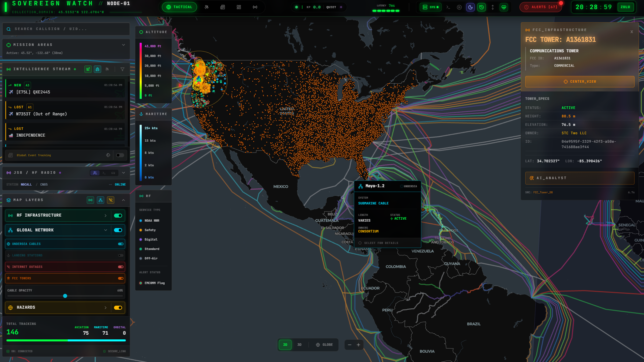Expand the JS8 / HF RADIO panel
Viewport: 644px width, 362px height.
[x=123, y=172]
